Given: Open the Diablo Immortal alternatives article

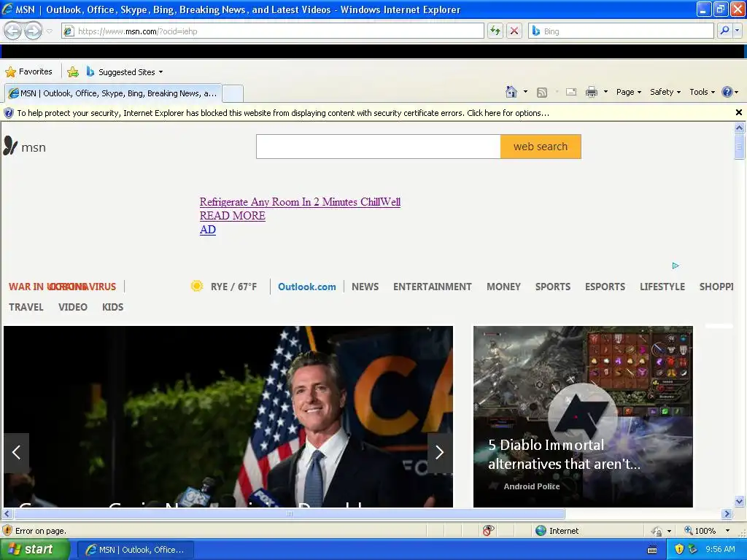Looking at the screenshot, I should pos(583,416).
